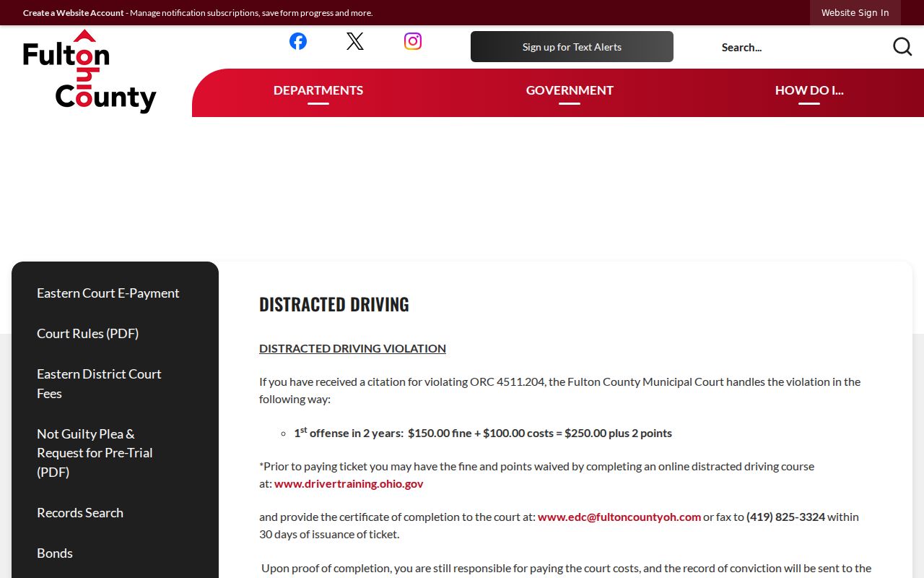The image size is (924, 578).
Task: Open the Create a Website Account link
Action: (74, 13)
